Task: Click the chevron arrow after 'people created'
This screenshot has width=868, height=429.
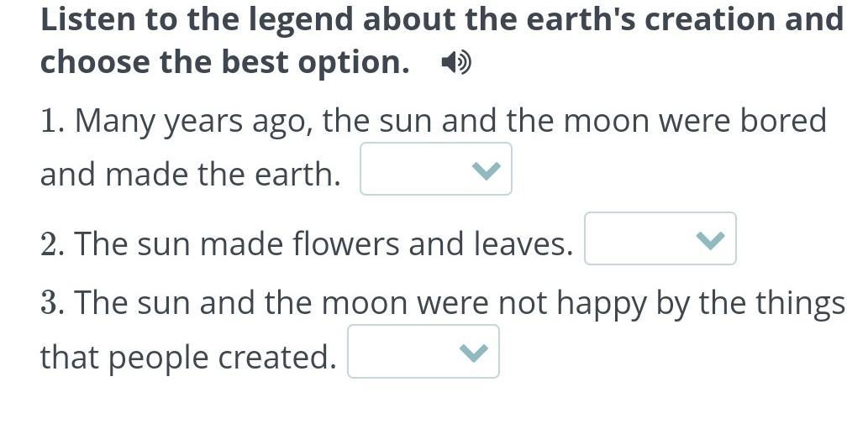Action: coord(473,353)
